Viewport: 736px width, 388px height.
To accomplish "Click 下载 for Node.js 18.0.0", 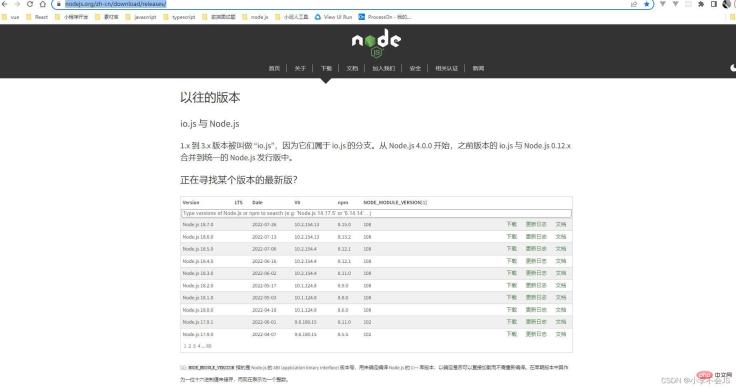I will coord(512,310).
